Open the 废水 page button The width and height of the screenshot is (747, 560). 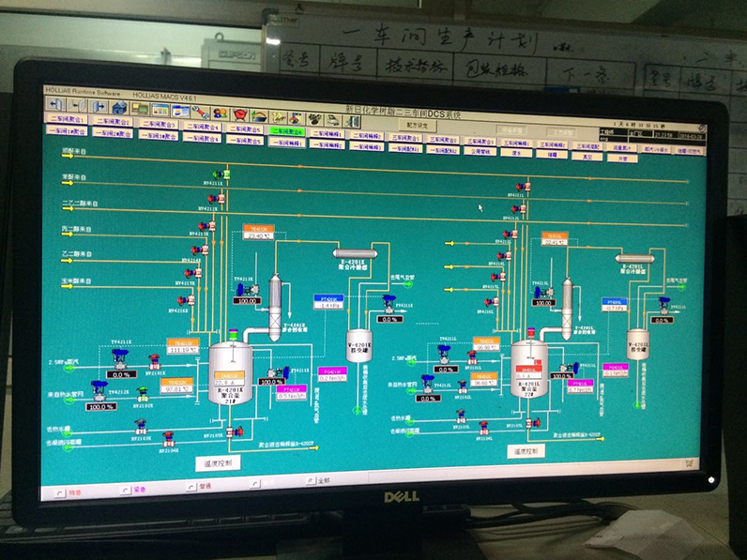click(516, 153)
